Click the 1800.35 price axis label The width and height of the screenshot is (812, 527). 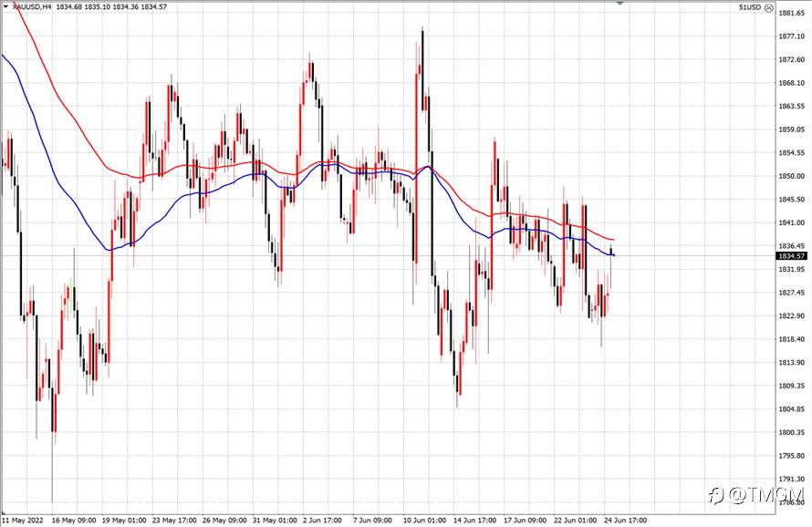coord(792,432)
